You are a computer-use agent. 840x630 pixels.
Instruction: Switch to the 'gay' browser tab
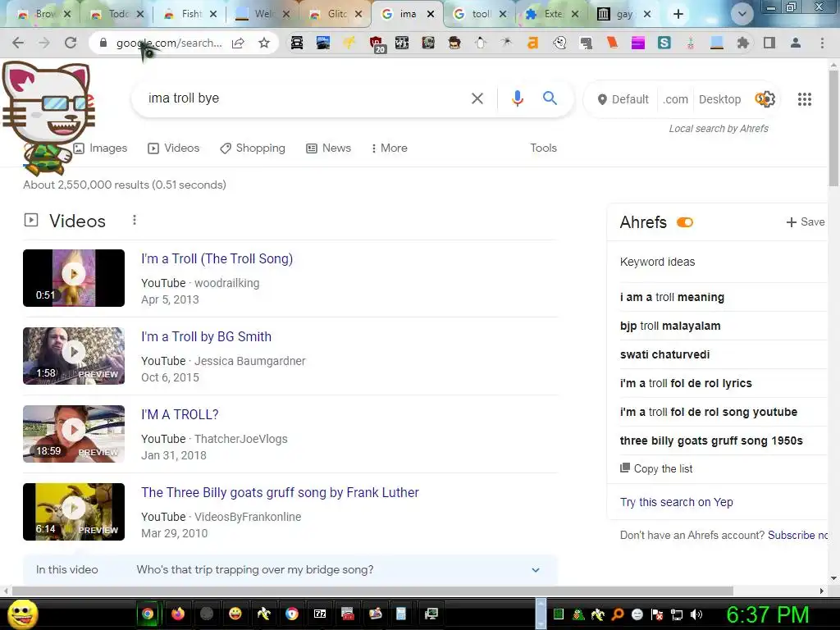[624, 14]
